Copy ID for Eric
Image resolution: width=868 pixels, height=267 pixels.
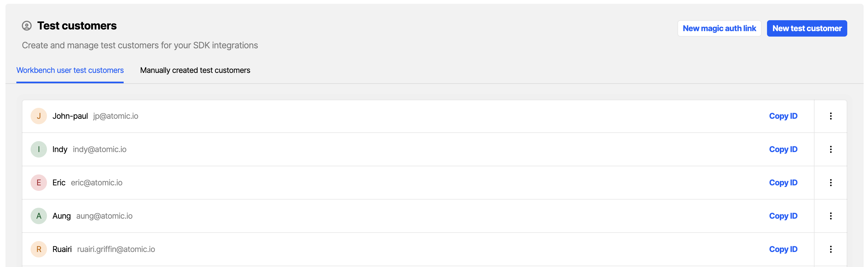coord(783,182)
